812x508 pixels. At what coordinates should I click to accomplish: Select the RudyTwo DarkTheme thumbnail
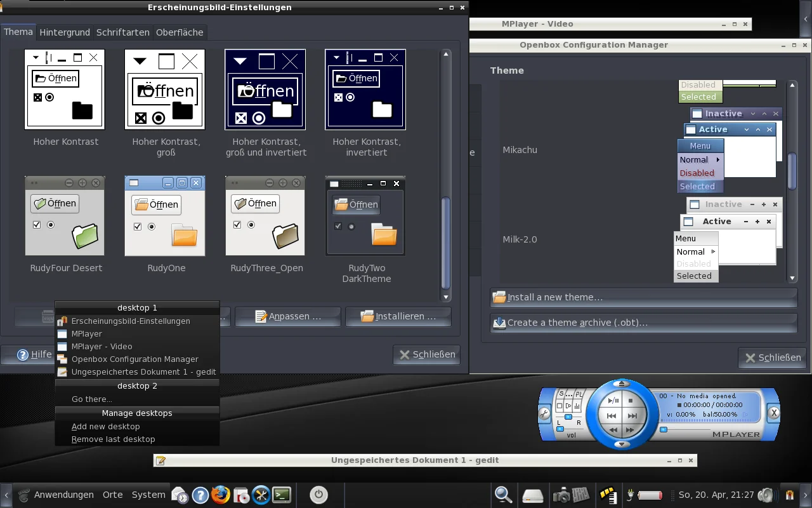[365, 216]
